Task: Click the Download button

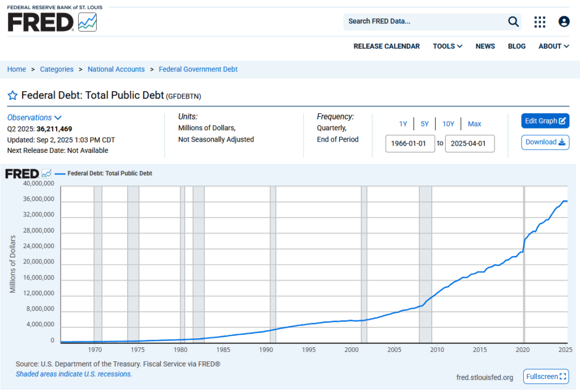Action: (545, 142)
